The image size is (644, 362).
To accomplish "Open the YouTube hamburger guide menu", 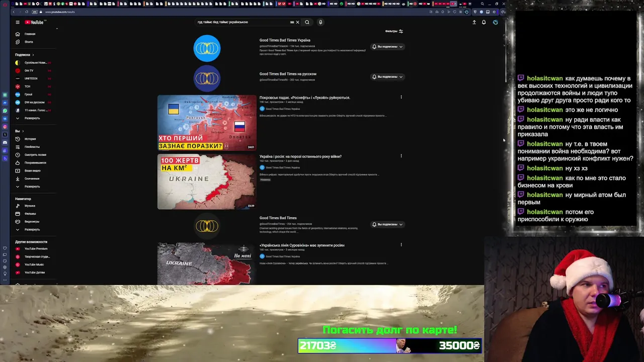I will point(17,22).
